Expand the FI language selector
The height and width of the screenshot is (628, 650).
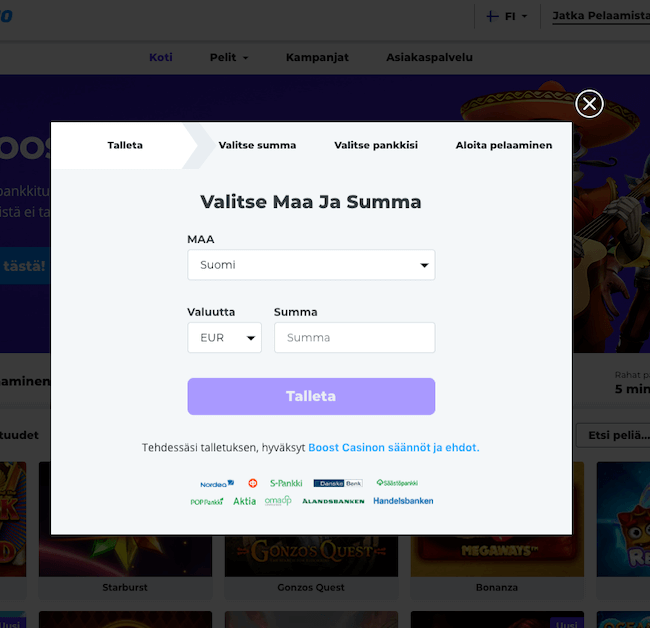click(x=507, y=16)
